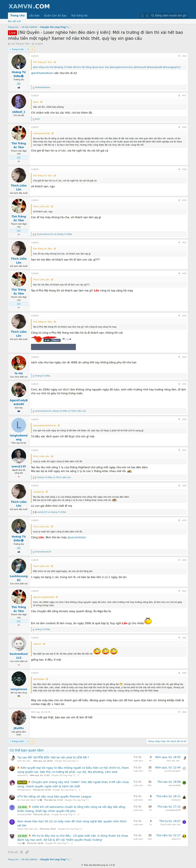Open the related thread on NỮ QUYỀN ĐỌC HẠI
Viewport: 196px width, 868px height.
tap(53, 757)
